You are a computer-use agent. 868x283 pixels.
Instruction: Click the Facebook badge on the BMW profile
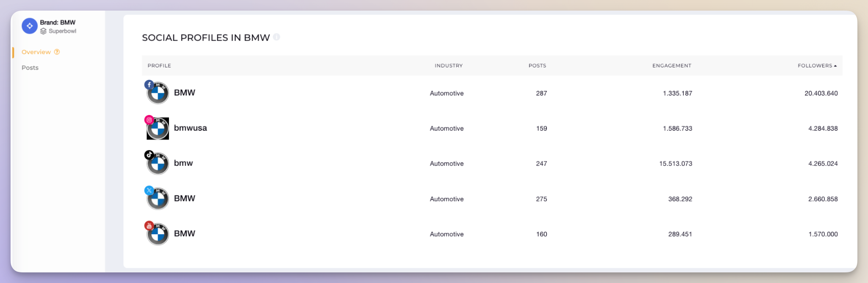(x=149, y=84)
